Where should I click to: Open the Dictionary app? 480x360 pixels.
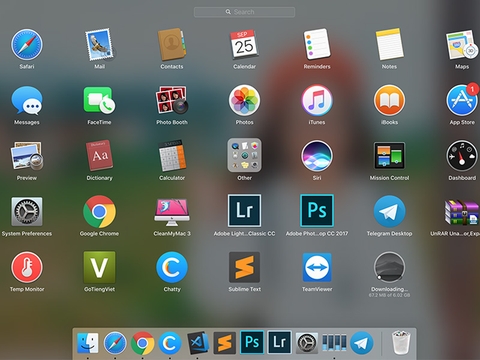[x=99, y=156]
